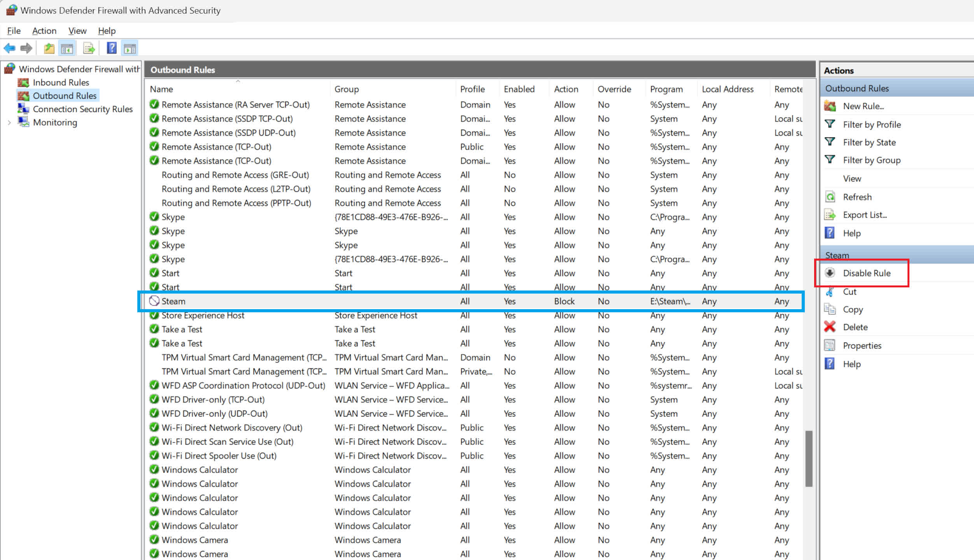Open the Filter by Group submenu

click(871, 160)
